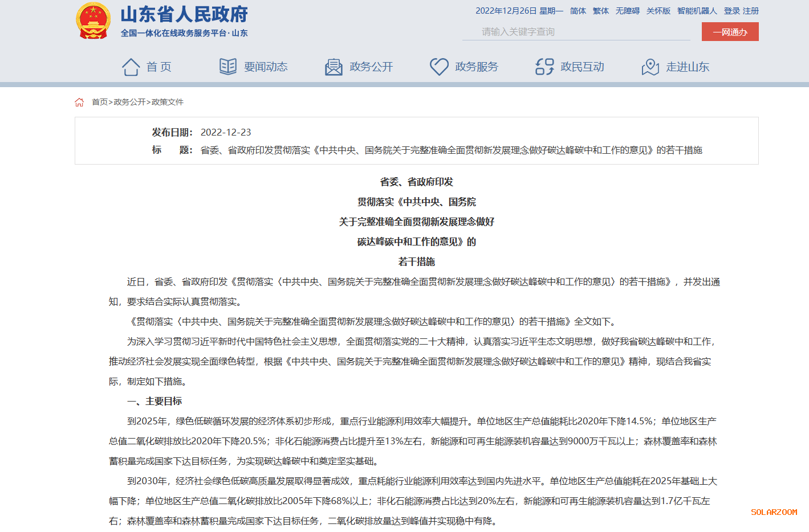The height and width of the screenshot is (532, 809).
Task: Switch to 简体 simplified Chinese
Action: (578, 11)
